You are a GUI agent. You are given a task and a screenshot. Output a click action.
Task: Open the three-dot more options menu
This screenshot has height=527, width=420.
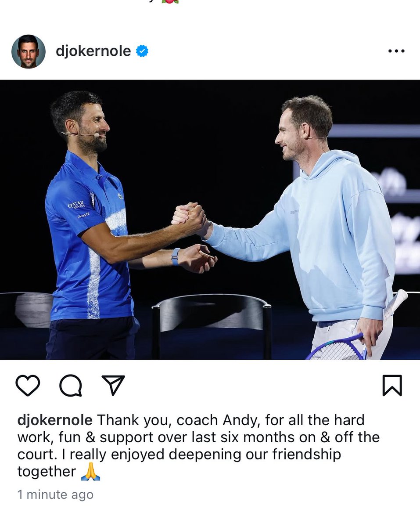click(x=396, y=51)
